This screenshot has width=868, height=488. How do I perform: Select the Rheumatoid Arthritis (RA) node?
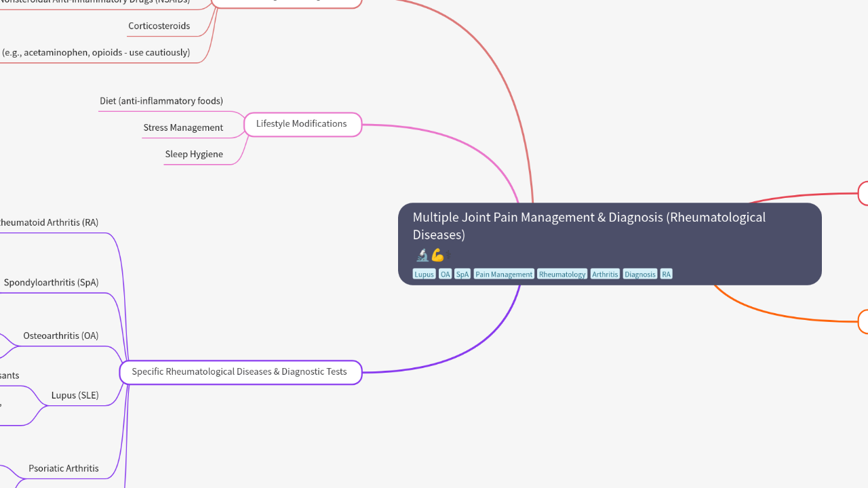(49, 222)
